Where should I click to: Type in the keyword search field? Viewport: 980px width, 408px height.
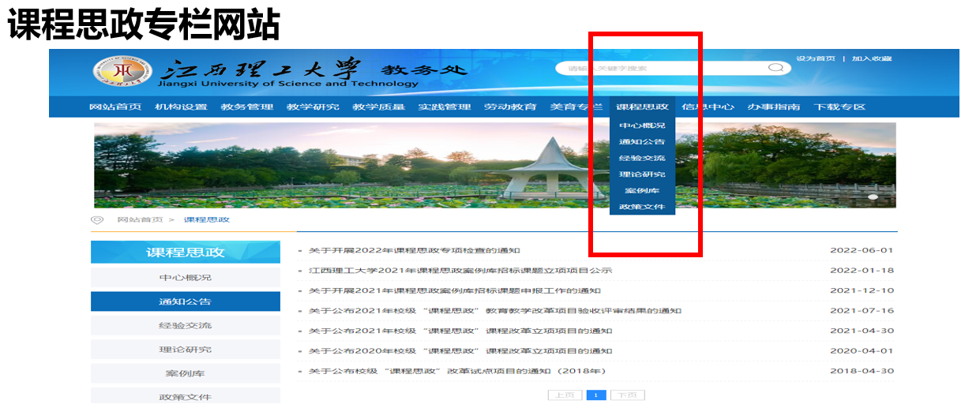click(x=663, y=68)
